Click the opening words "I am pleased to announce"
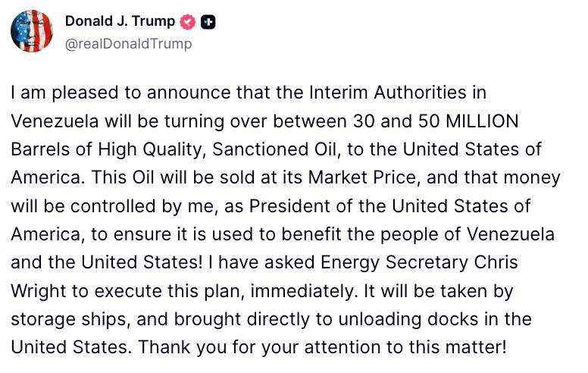The height and width of the screenshot is (373, 588). click(x=91, y=92)
